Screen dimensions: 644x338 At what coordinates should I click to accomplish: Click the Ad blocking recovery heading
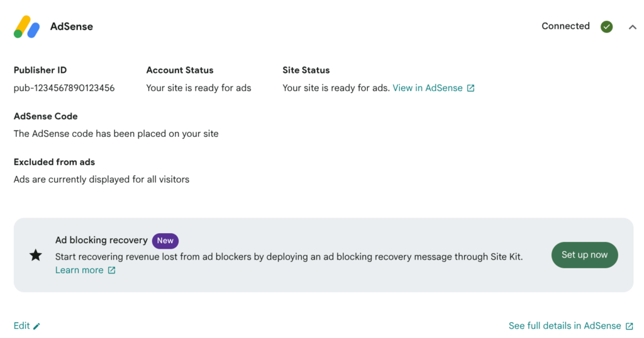tap(101, 241)
